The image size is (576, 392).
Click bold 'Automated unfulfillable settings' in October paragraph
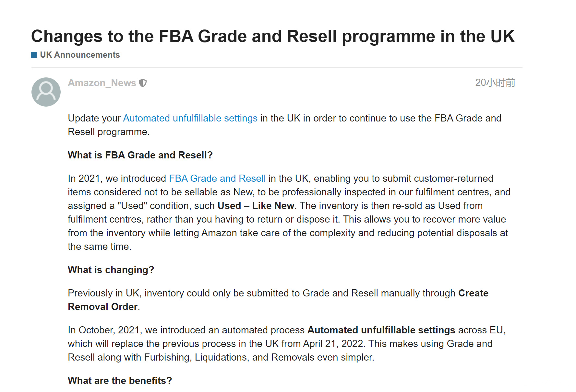381,330
